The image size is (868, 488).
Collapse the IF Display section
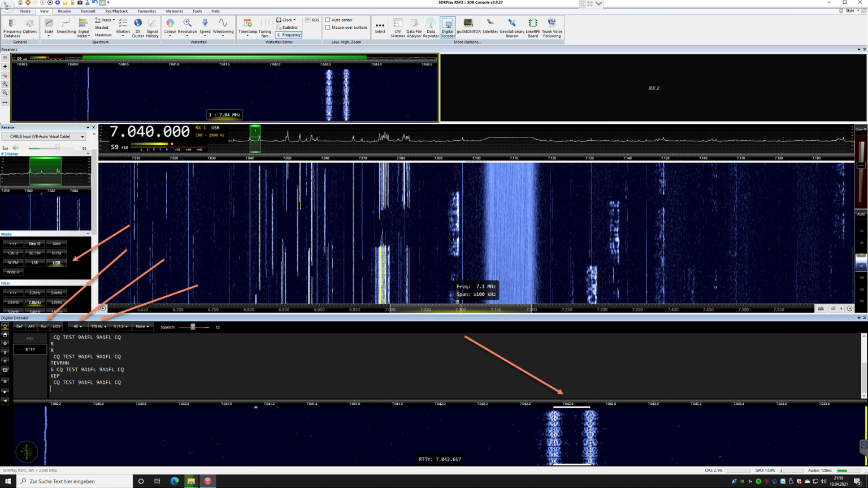coord(88,154)
